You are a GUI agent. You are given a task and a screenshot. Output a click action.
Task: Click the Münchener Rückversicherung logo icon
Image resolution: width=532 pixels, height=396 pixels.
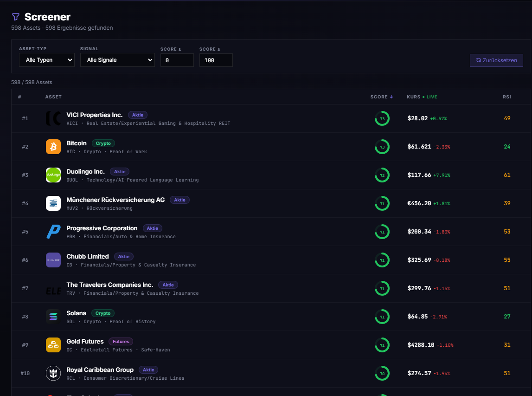53,203
